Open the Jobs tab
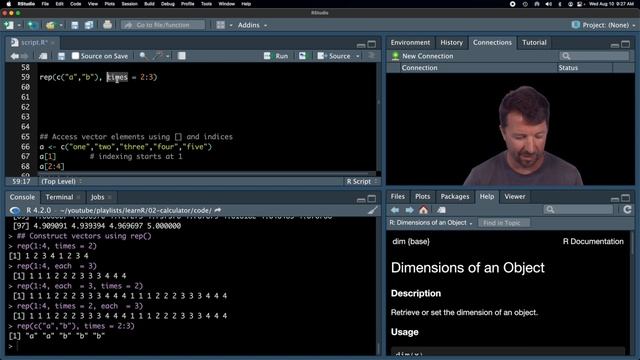This screenshot has width=640, height=360. point(97,197)
